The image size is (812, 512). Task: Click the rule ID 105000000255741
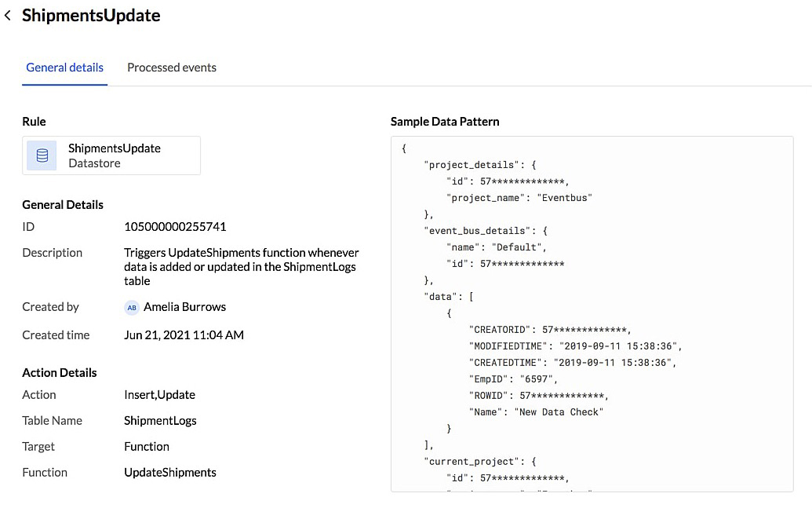point(175,227)
